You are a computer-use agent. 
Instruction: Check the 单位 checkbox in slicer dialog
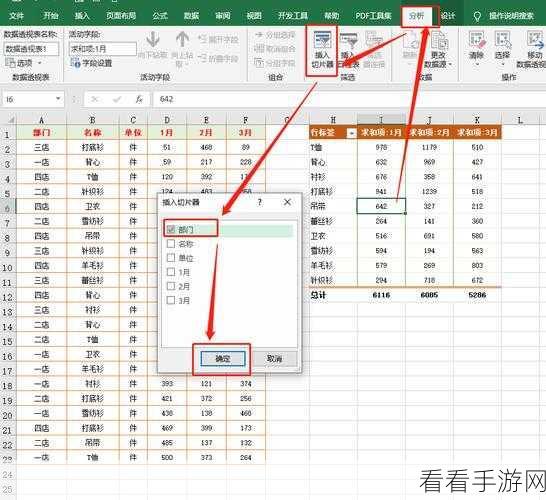[171, 258]
